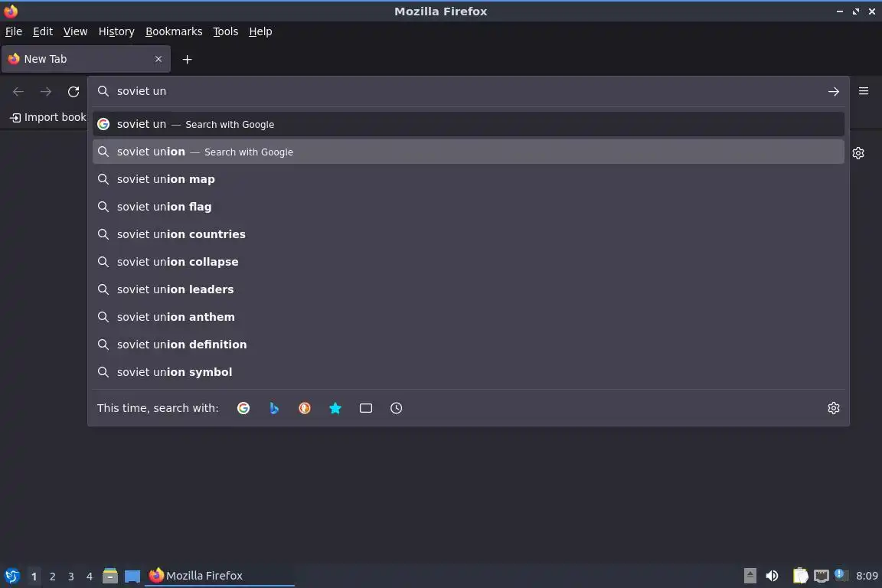The height and width of the screenshot is (588, 882).
Task: Open the notification tray icon with alert badge
Action: pyautogui.click(x=841, y=574)
